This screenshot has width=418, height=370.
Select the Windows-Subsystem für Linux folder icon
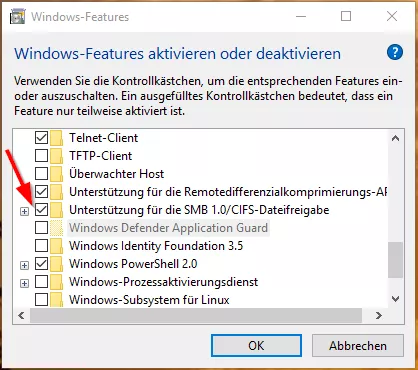57,300
